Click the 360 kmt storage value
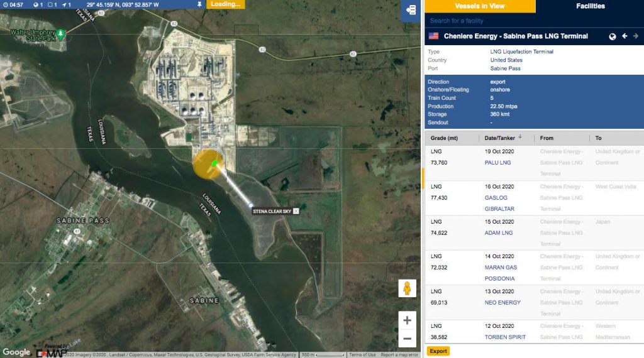The width and height of the screenshot is (644, 358). [500, 114]
